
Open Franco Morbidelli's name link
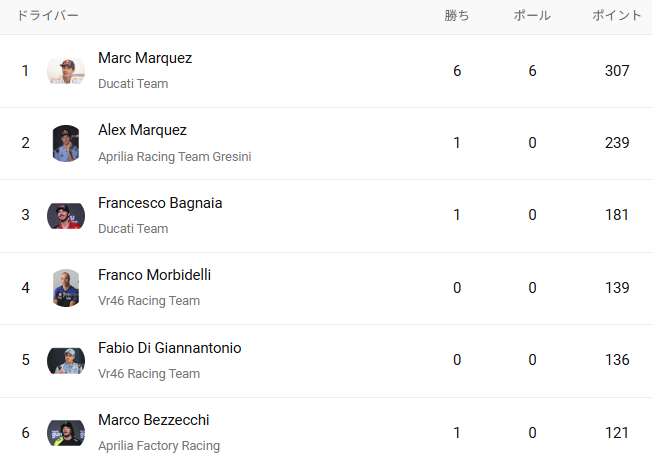coord(154,275)
